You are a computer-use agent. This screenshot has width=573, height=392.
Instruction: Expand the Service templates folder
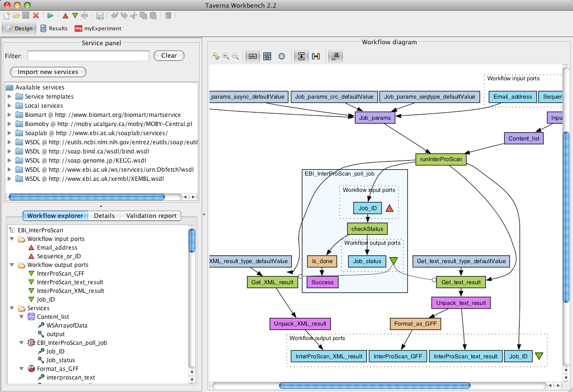(9, 97)
